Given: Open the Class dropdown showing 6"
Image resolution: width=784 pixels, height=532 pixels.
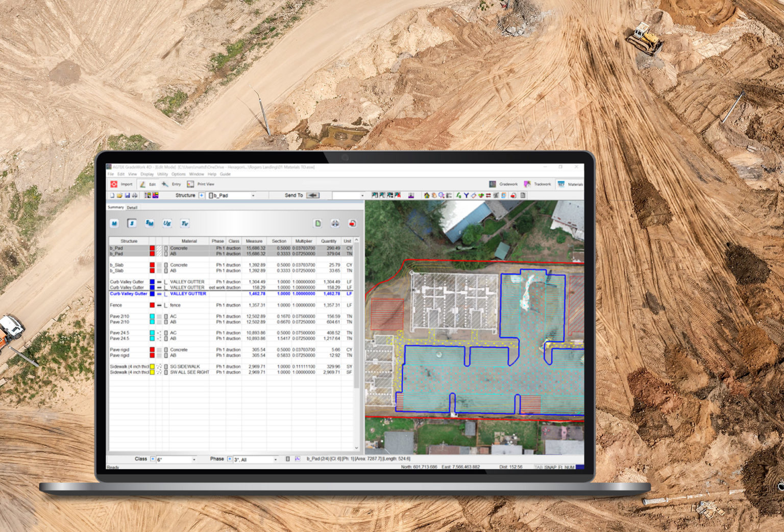Looking at the screenshot, I should [x=193, y=460].
